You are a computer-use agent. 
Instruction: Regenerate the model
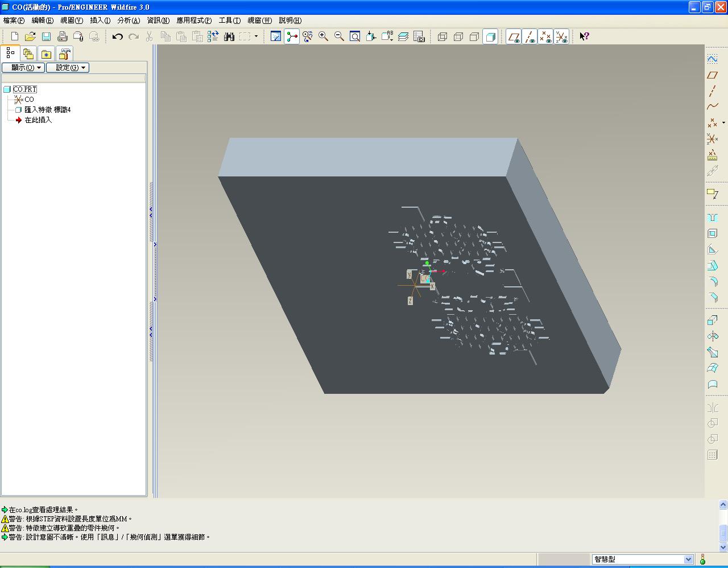pos(213,36)
